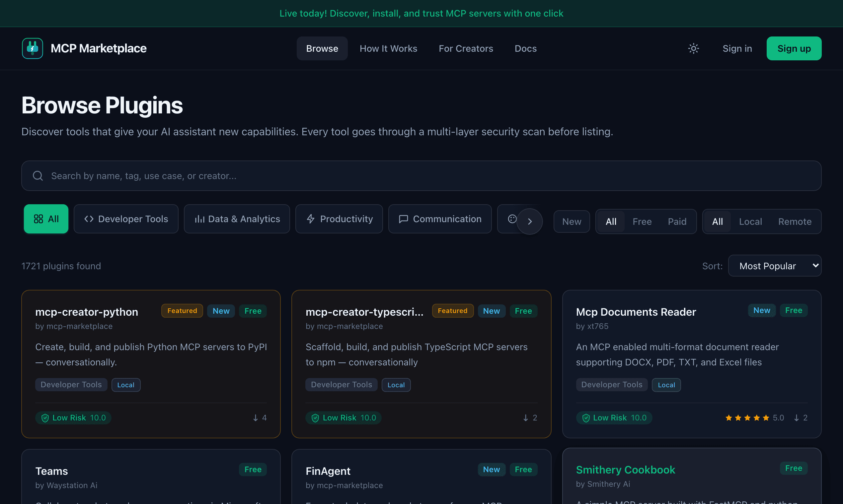The image size is (843, 504).
Task: Click the grid icon on the All filter
Action: point(38,219)
